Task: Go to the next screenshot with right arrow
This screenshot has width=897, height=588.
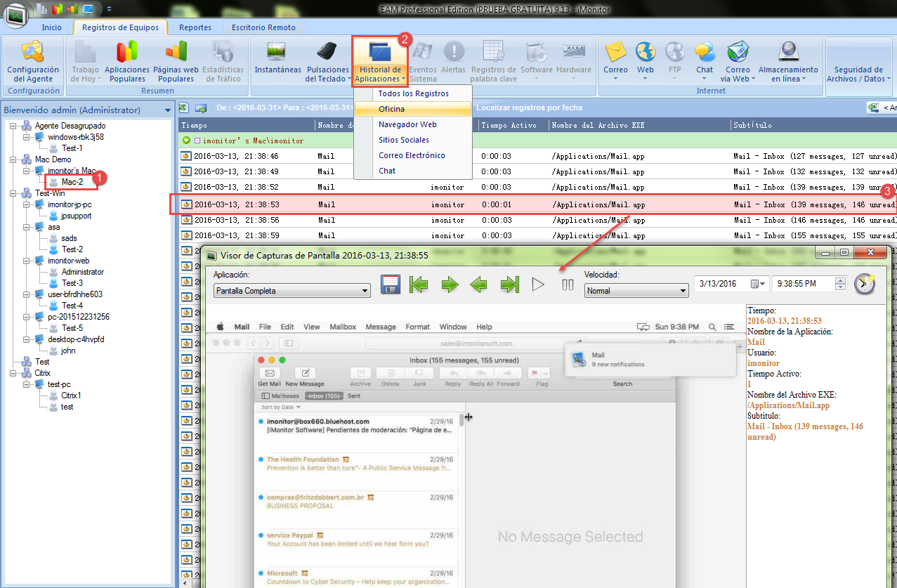Action: point(450,285)
